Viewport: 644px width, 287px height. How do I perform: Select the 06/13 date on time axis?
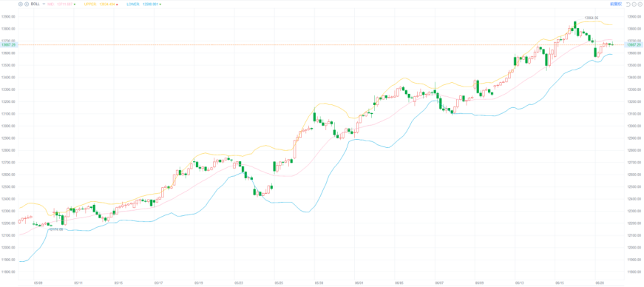pyautogui.click(x=520, y=283)
